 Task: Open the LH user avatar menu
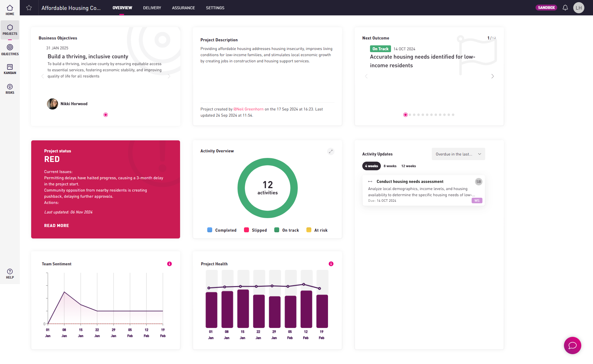579,8
